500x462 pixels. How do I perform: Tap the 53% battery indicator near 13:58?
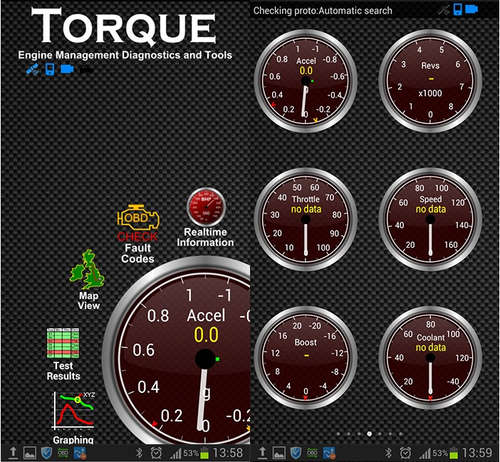196,453
